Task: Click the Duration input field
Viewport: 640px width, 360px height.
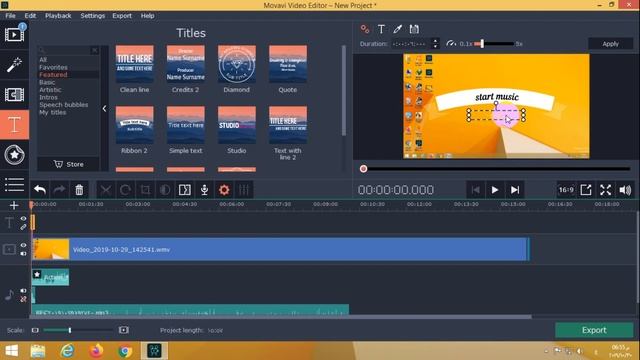Action: pyautogui.click(x=411, y=44)
